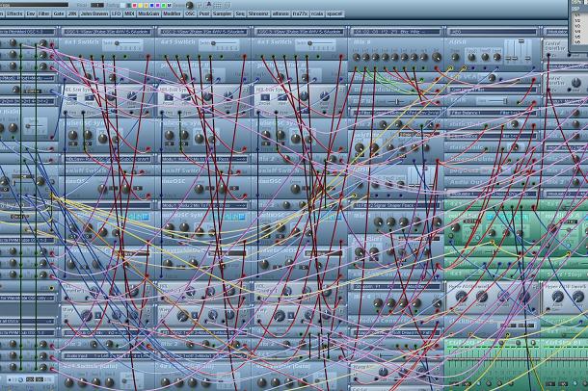Click the M button beside color swatches
Image resolution: width=588 pixels, height=391 pixels.
tap(169, 5)
